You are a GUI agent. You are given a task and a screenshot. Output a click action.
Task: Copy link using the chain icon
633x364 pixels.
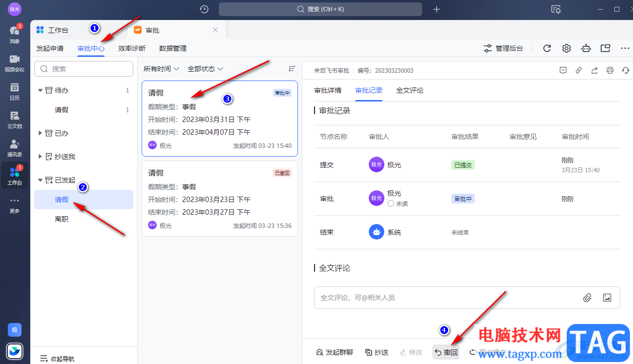[579, 70]
